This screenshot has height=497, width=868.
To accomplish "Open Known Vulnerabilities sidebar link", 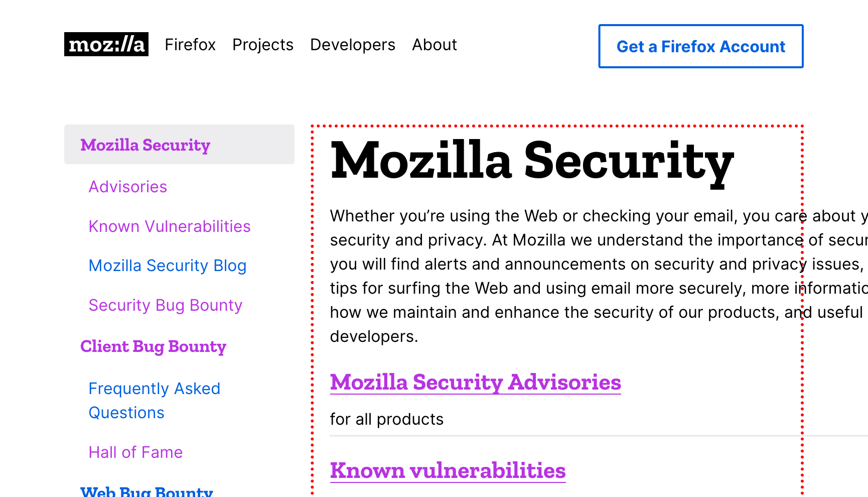I will pyautogui.click(x=169, y=226).
